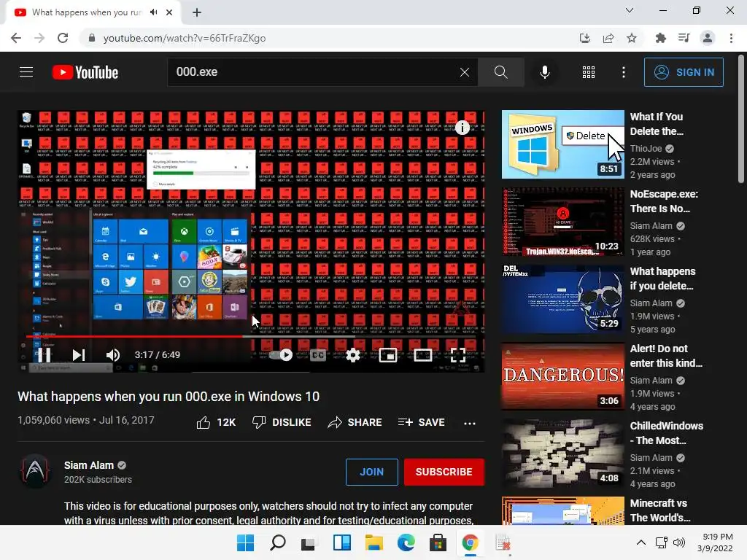Mute the tab via speaker icon
747x560 pixels.
pos(153,12)
